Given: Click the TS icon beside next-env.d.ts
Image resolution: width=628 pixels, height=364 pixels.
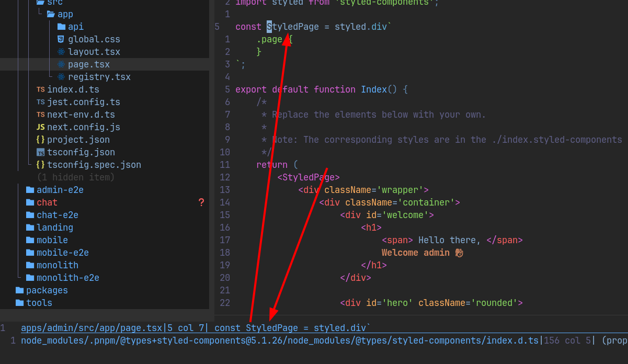Looking at the screenshot, I should [40, 115].
